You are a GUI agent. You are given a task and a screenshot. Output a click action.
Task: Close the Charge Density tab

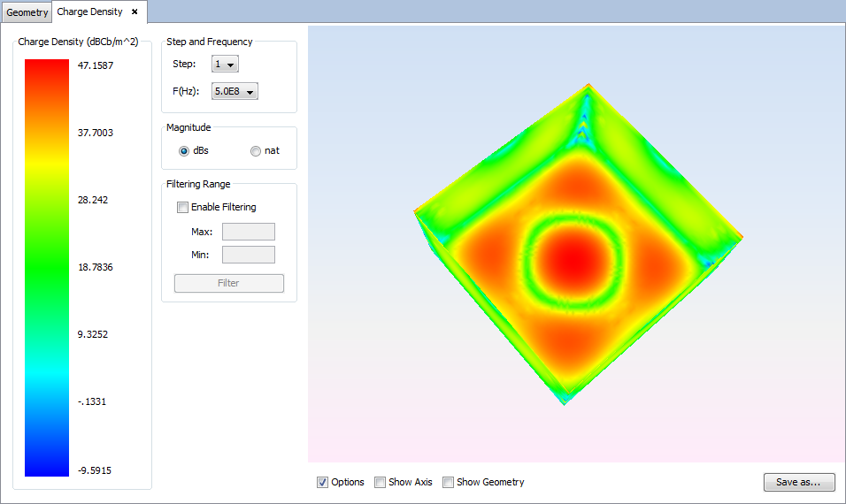click(135, 12)
